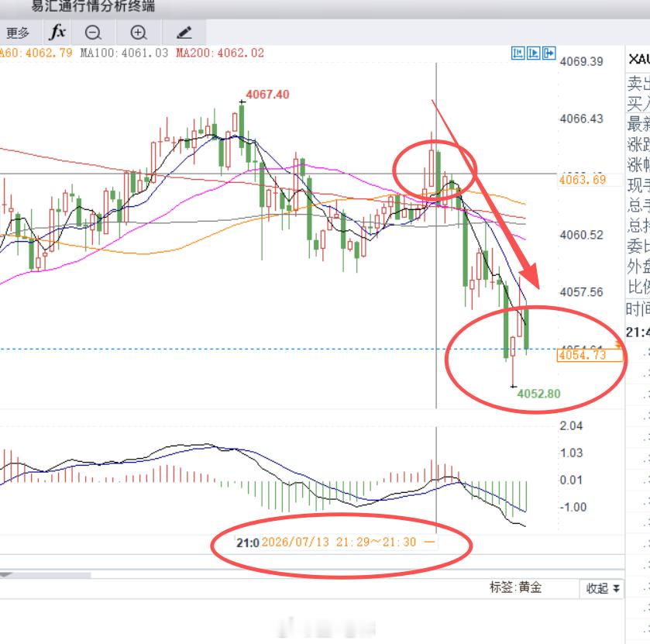Click the 4069.39 axis price label
Viewport: 650px width, 644px height.
pyautogui.click(x=581, y=61)
